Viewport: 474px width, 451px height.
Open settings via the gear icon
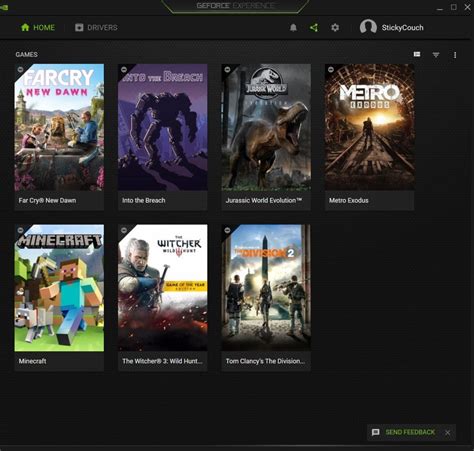pos(335,28)
